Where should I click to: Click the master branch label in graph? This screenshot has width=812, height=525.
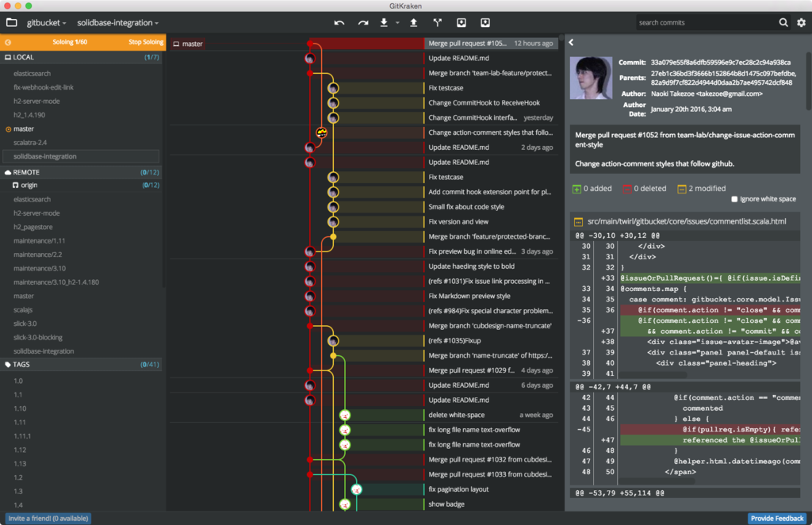188,44
